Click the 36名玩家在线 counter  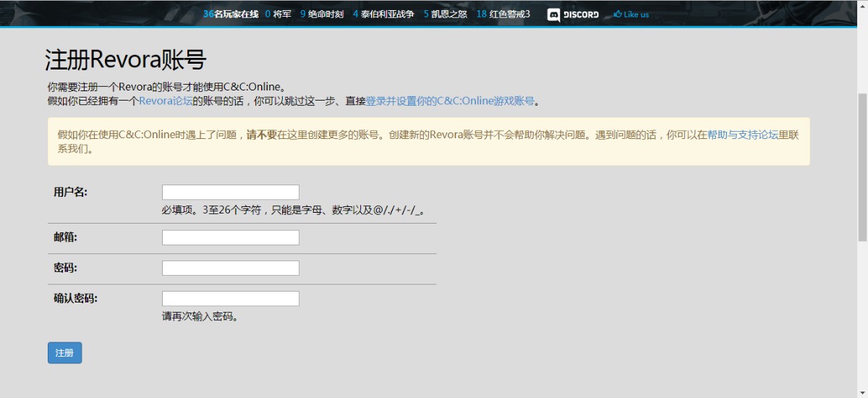(231, 14)
